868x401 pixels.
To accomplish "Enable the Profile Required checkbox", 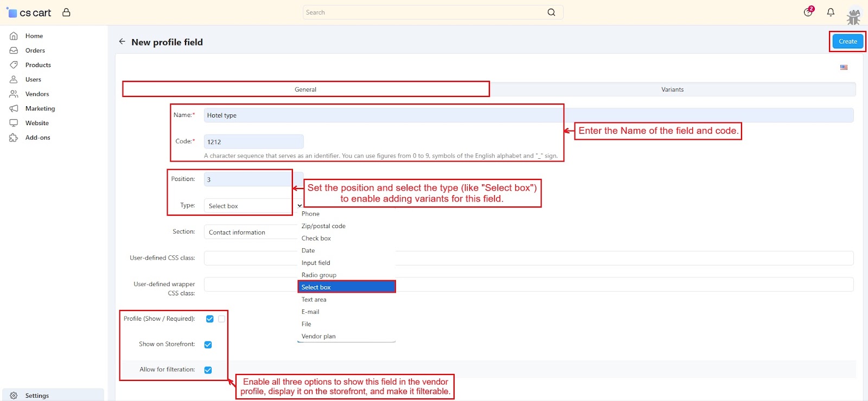I will click(222, 319).
